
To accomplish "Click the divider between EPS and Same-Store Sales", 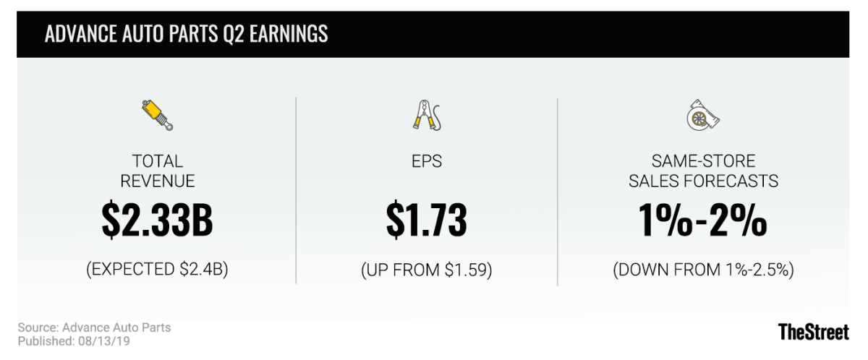I will [x=557, y=189].
